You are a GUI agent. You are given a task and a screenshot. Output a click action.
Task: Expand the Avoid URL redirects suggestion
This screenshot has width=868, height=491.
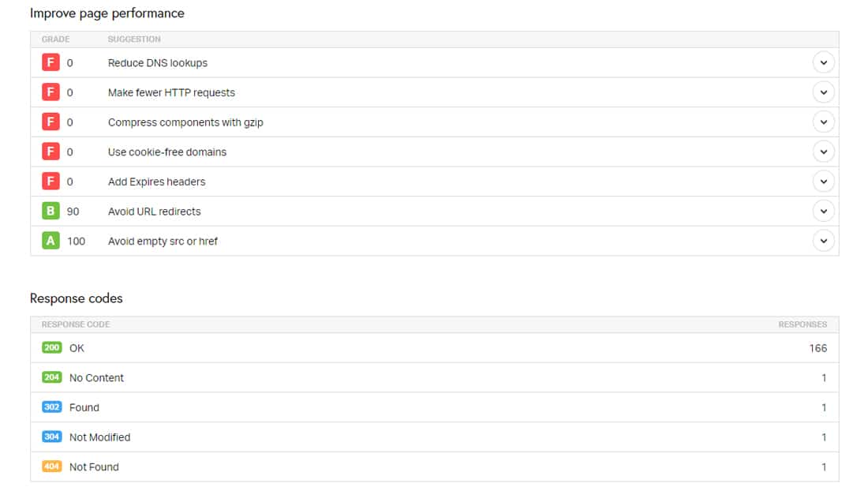[823, 211]
